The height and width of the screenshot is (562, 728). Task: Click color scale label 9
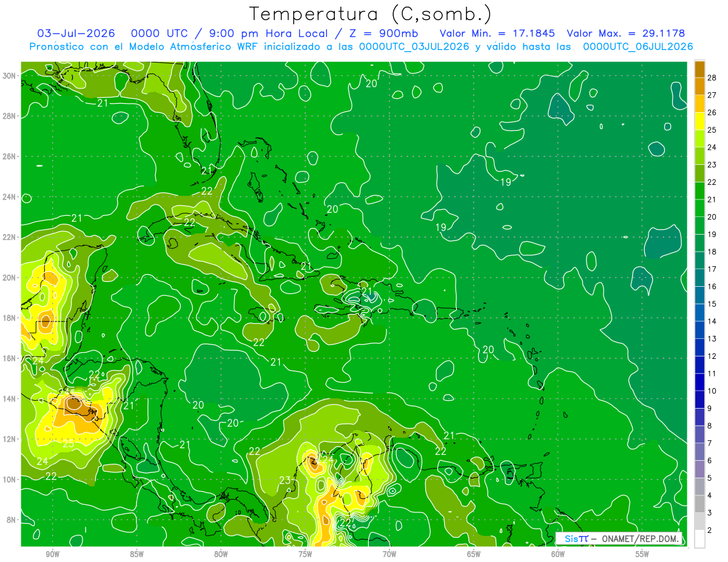click(x=710, y=408)
